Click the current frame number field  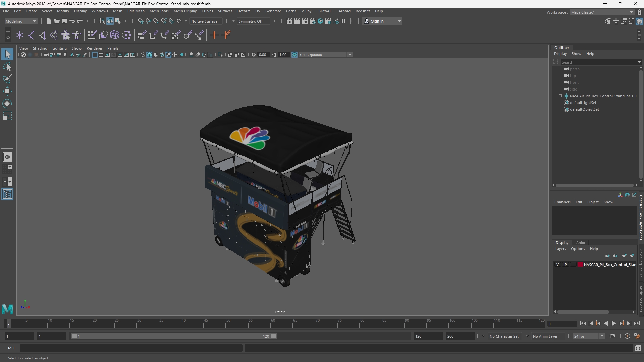coord(562,324)
